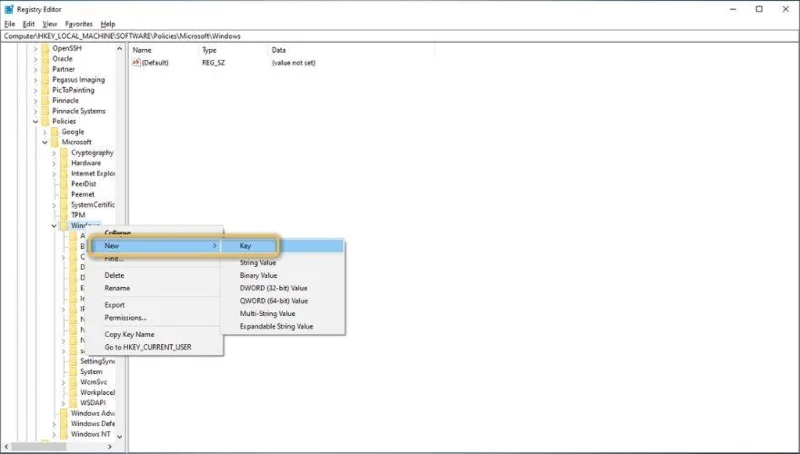The image size is (800, 454).
Task: Choose QWORD (64-bit) Value
Action: (x=283, y=301)
